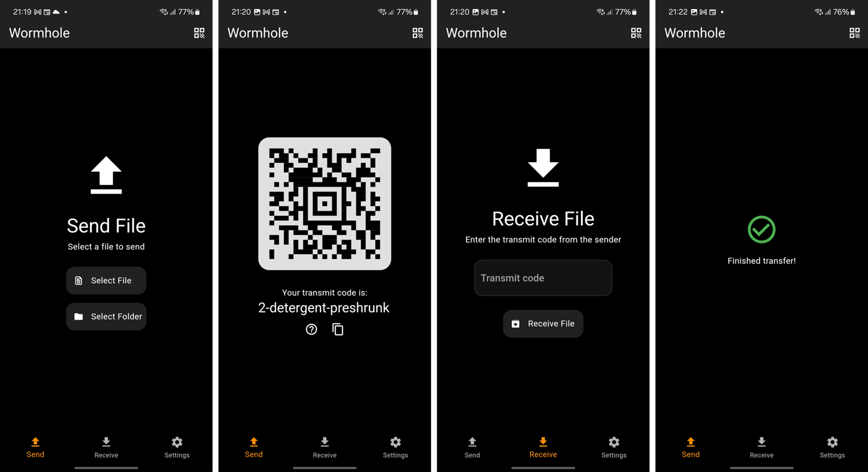This screenshot has height=472, width=868.
Task: Tap transmit code text 2-detergent-preshrunk
Action: click(x=324, y=308)
